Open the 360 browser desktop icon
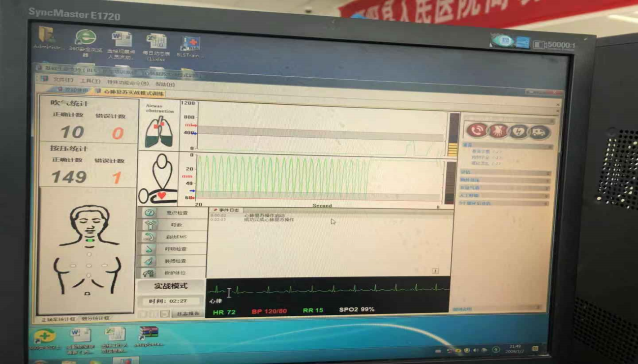 pos(86,42)
